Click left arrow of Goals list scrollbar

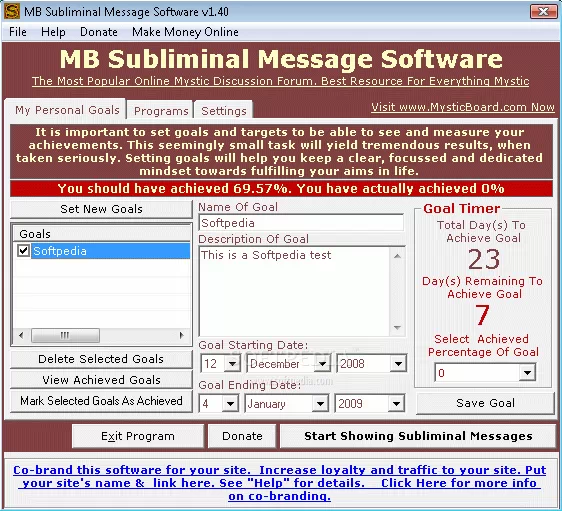point(21,335)
